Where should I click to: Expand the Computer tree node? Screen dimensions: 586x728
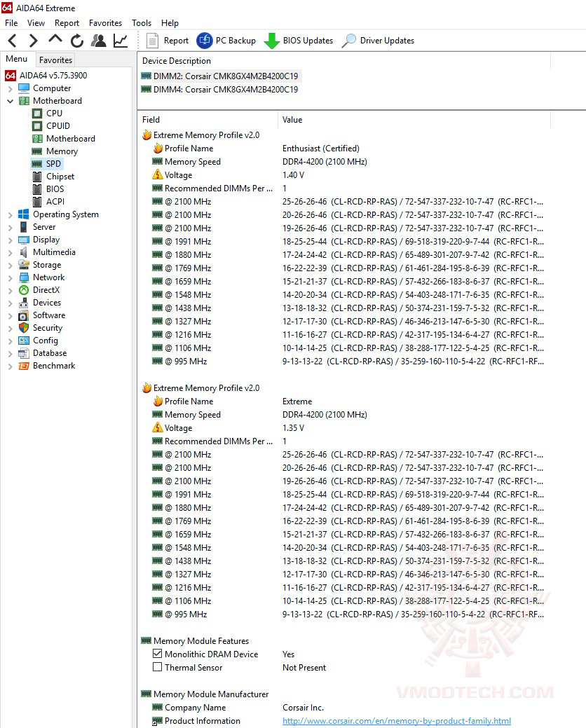pyautogui.click(x=11, y=89)
